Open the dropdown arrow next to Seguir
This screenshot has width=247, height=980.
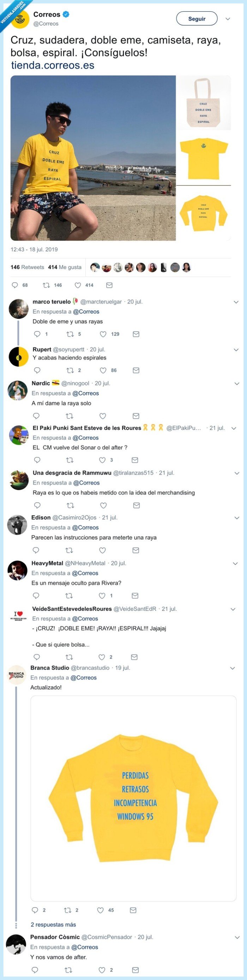(227, 19)
